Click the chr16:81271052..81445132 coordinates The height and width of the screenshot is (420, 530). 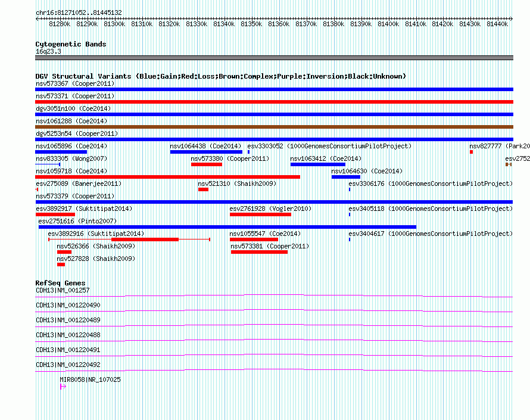click(79, 13)
